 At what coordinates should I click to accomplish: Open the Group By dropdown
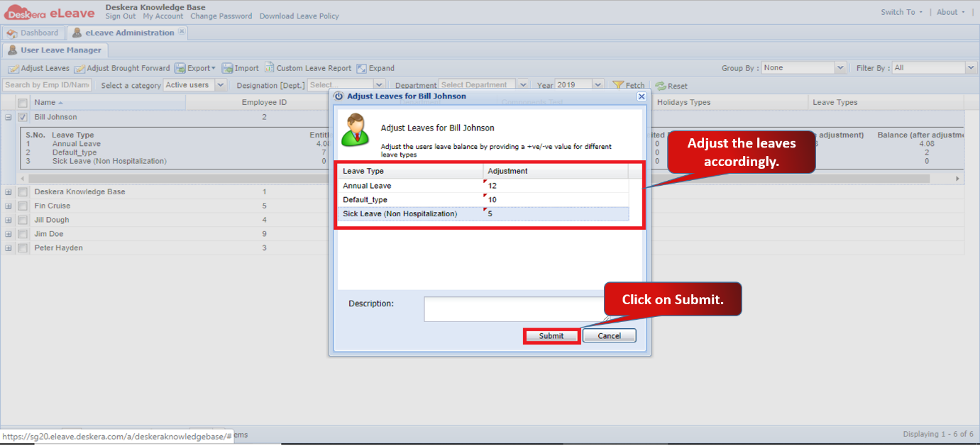[x=841, y=68]
